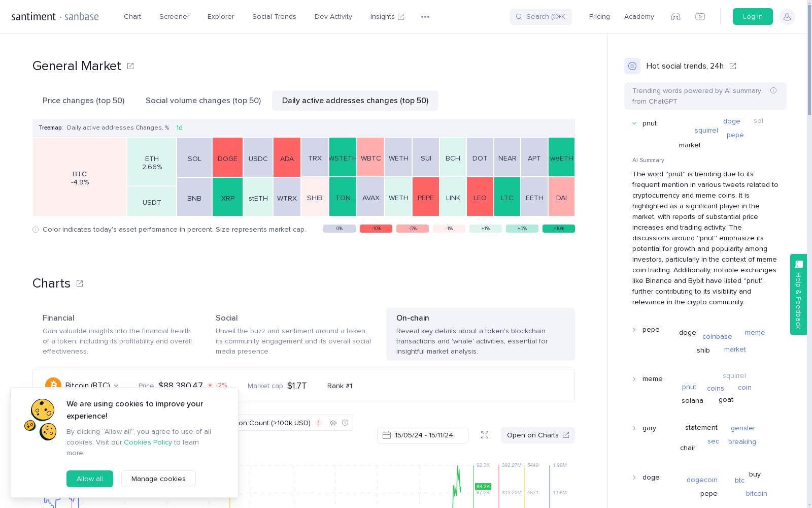Open the Chart menu item
The image size is (812, 508).
(x=132, y=17)
